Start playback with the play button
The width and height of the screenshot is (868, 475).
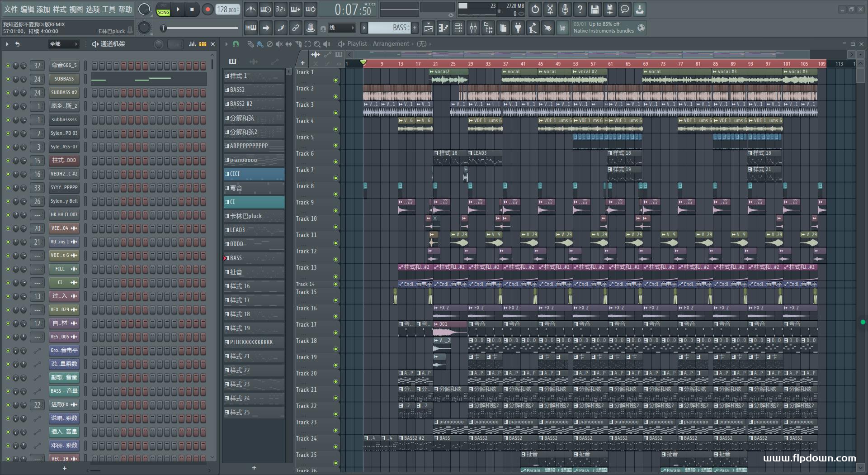[x=178, y=9]
